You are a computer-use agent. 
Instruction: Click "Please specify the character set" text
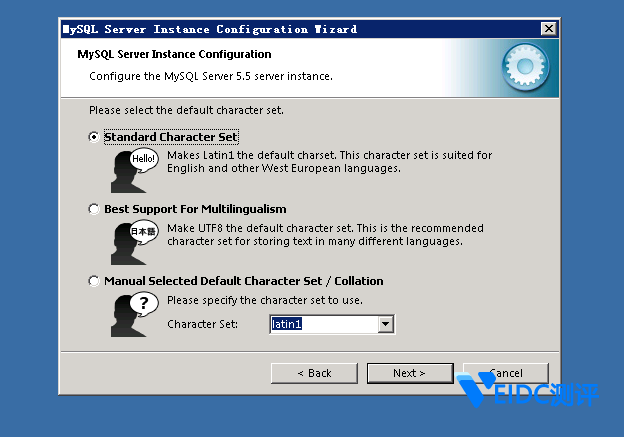[264, 300]
